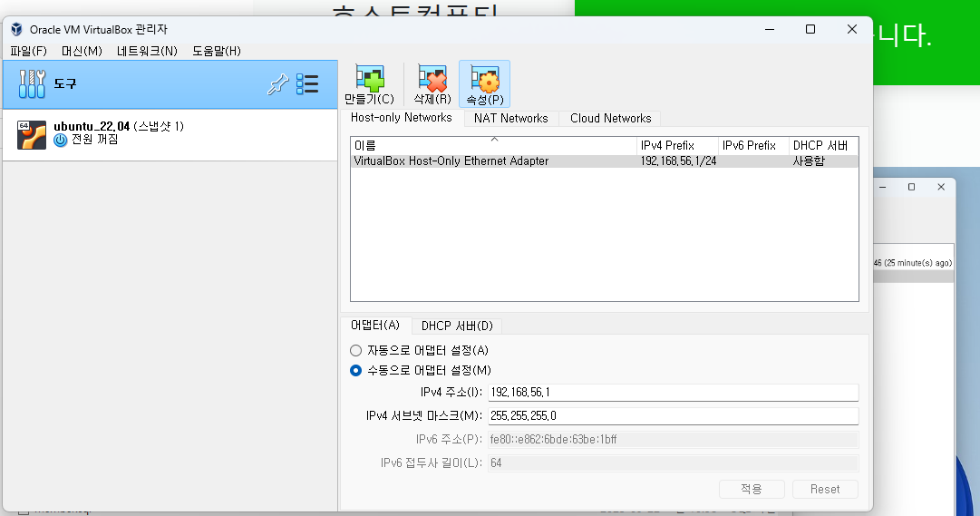Click the IPv4 address input field
This screenshot has width=980, height=516.
pos(673,392)
